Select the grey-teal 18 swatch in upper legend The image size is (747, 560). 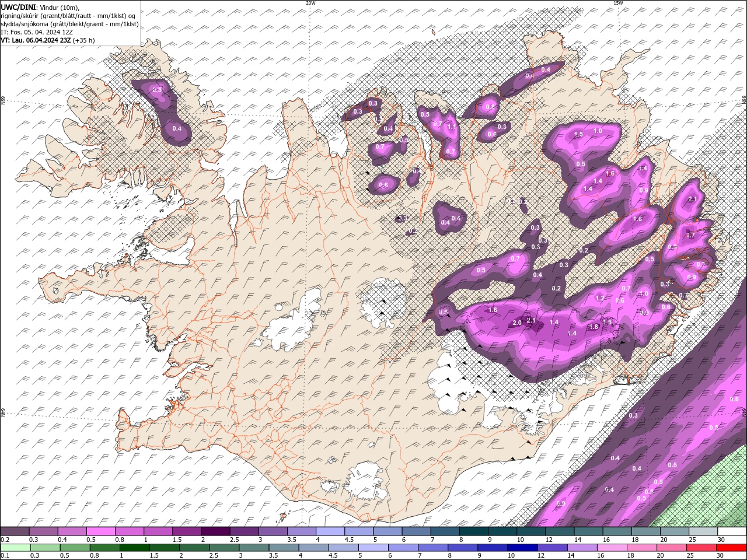(x=645, y=531)
